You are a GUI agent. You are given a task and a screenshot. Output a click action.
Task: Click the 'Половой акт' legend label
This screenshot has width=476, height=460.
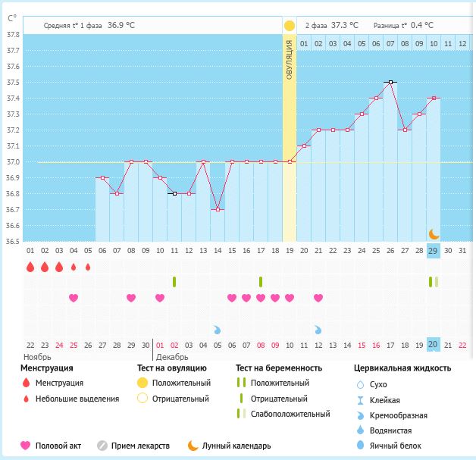[x=59, y=446]
